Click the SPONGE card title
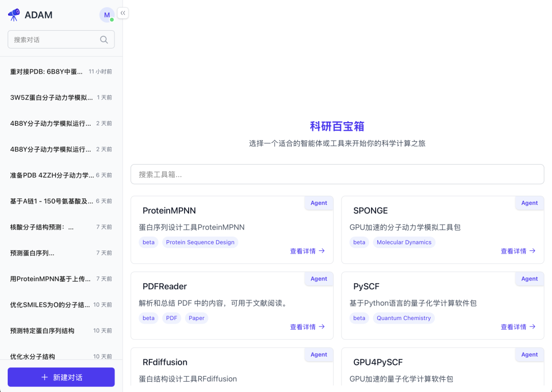 tap(371, 211)
